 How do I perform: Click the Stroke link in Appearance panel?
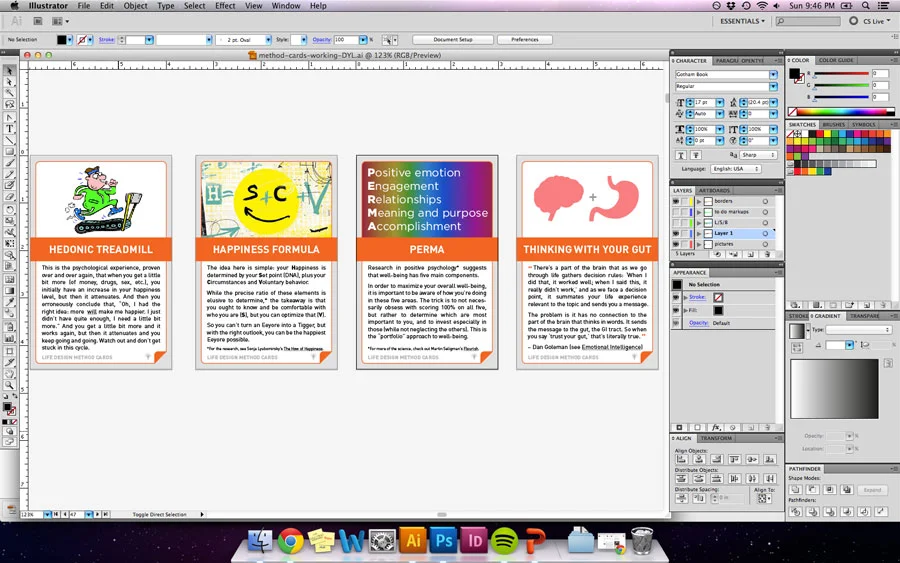697,297
